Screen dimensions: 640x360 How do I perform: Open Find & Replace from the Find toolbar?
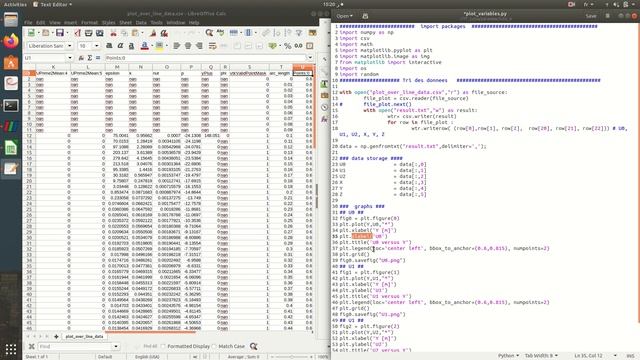tap(253, 347)
